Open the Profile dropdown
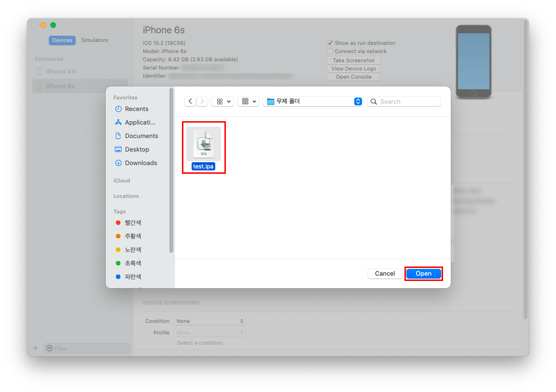 (x=209, y=333)
